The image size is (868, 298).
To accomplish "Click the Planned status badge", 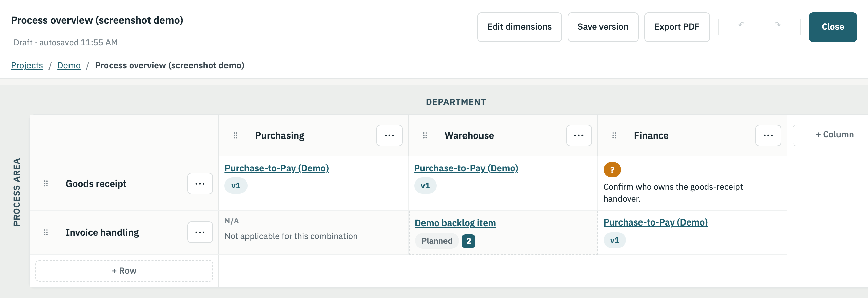I will click(437, 241).
